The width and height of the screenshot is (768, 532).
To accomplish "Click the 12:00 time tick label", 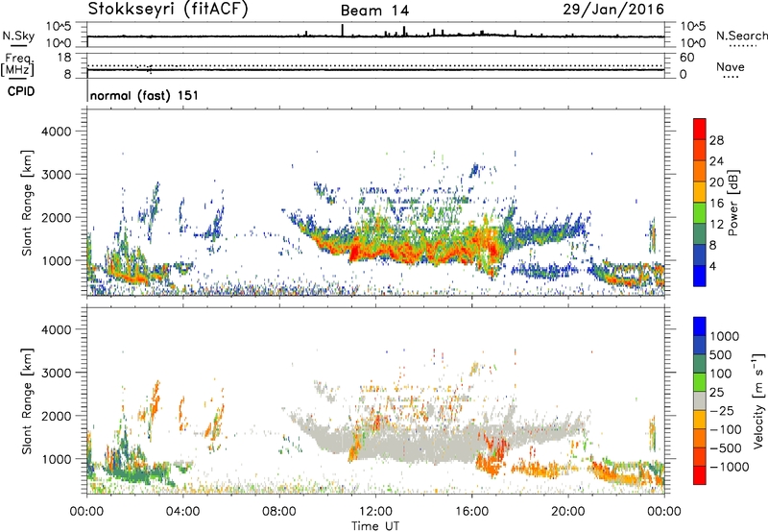I will click(x=375, y=512).
